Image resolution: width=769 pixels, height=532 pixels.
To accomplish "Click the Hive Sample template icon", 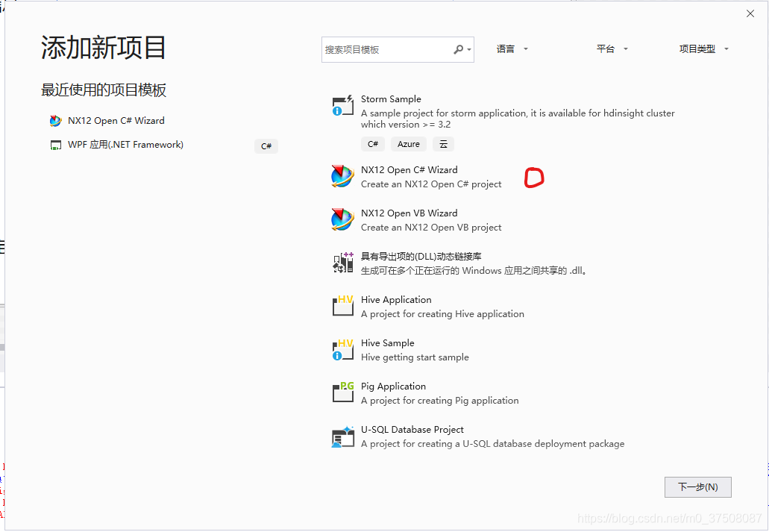I will click(x=343, y=349).
